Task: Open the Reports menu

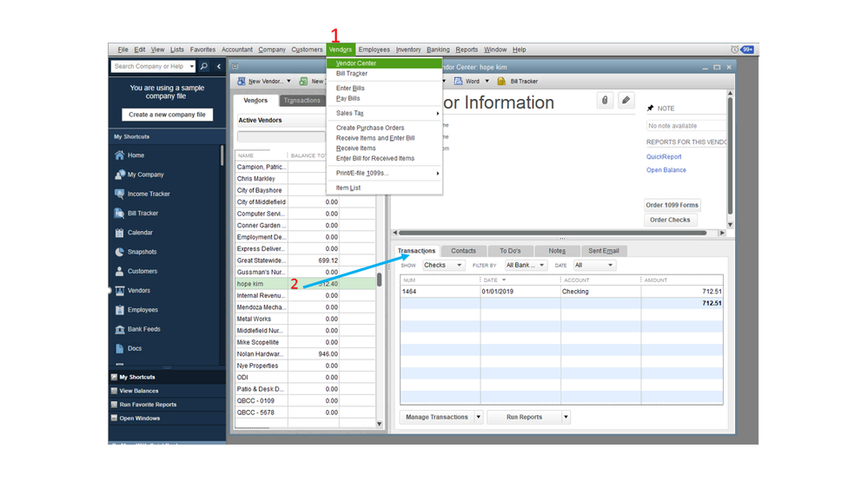Action: [x=467, y=49]
